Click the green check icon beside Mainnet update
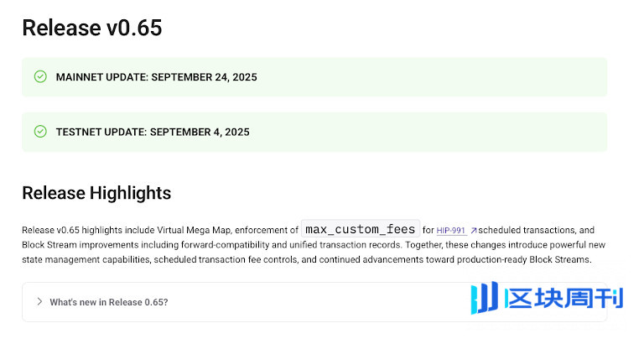The height and width of the screenshot is (344, 644). click(x=40, y=77)
